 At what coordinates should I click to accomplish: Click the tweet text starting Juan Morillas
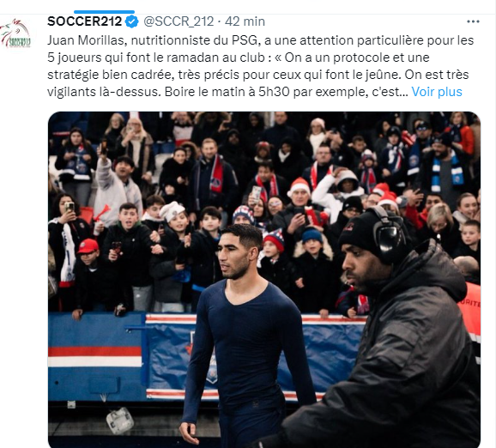tap(260, 66)
